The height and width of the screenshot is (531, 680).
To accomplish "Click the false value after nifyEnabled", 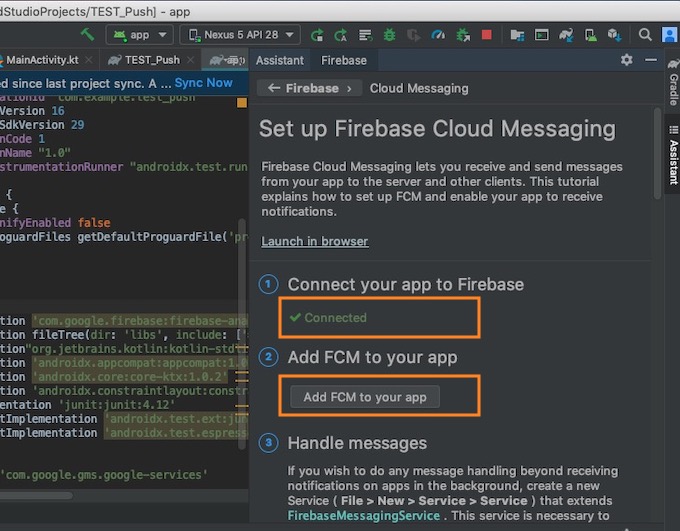I will pos(94,223).
